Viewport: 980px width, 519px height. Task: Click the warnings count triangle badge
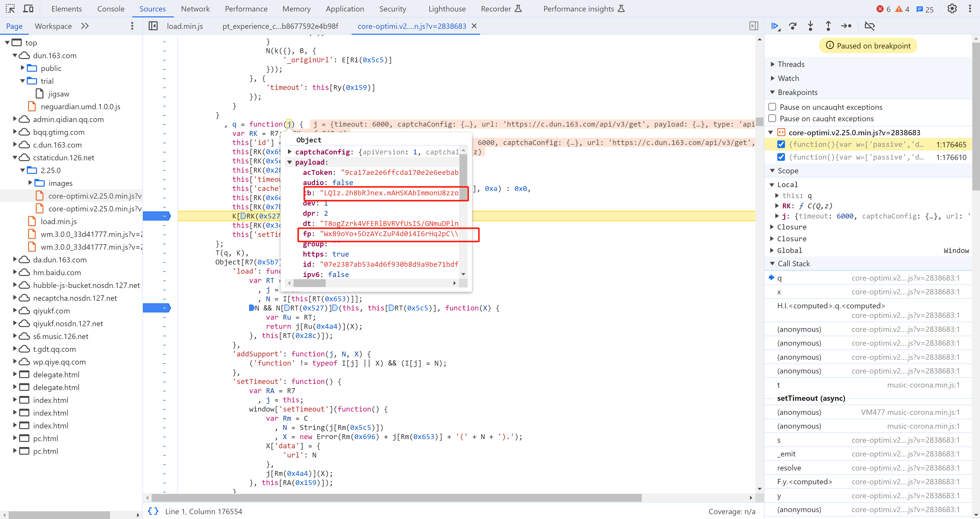[902, 9]
